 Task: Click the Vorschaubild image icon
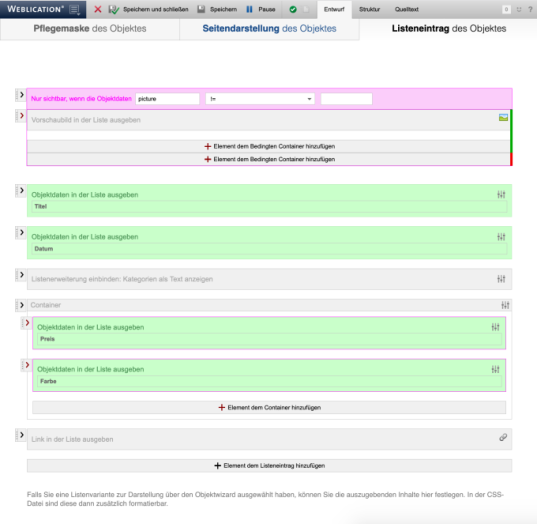503,117
